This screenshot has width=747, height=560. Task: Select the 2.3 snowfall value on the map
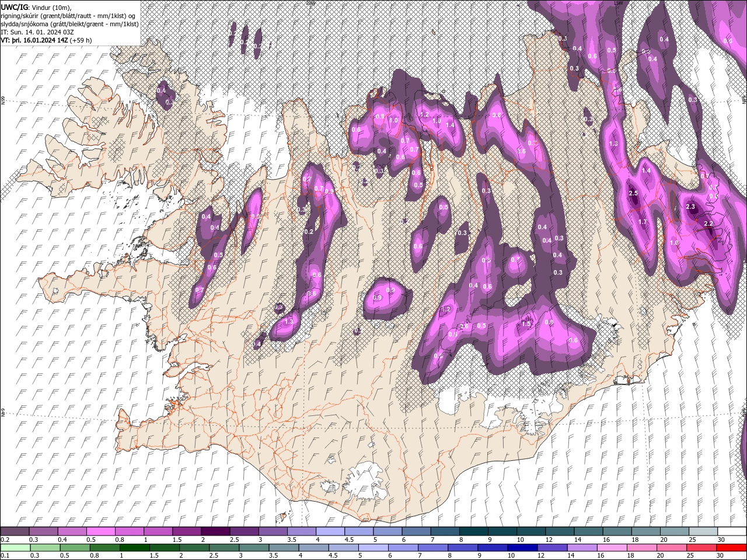point(691,207)
